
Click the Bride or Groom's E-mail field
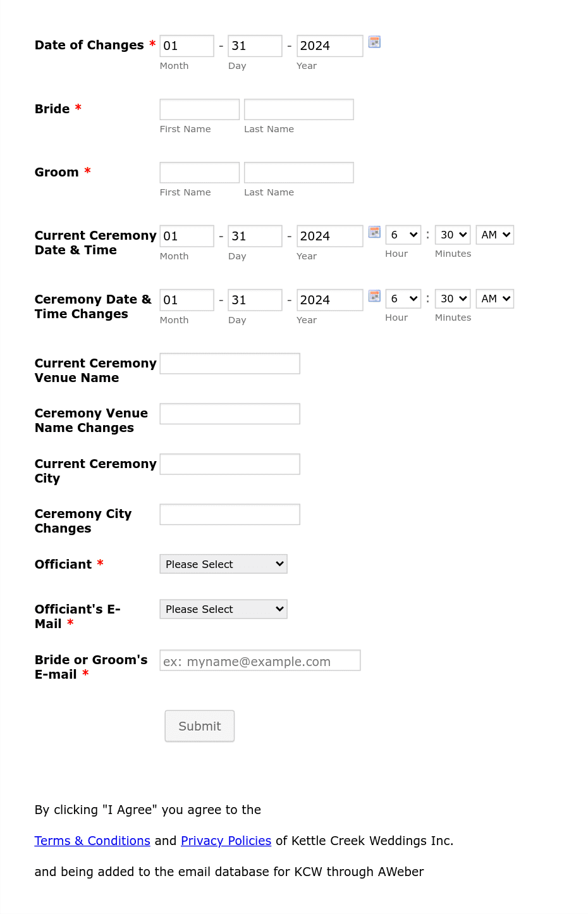coord(260,660)
